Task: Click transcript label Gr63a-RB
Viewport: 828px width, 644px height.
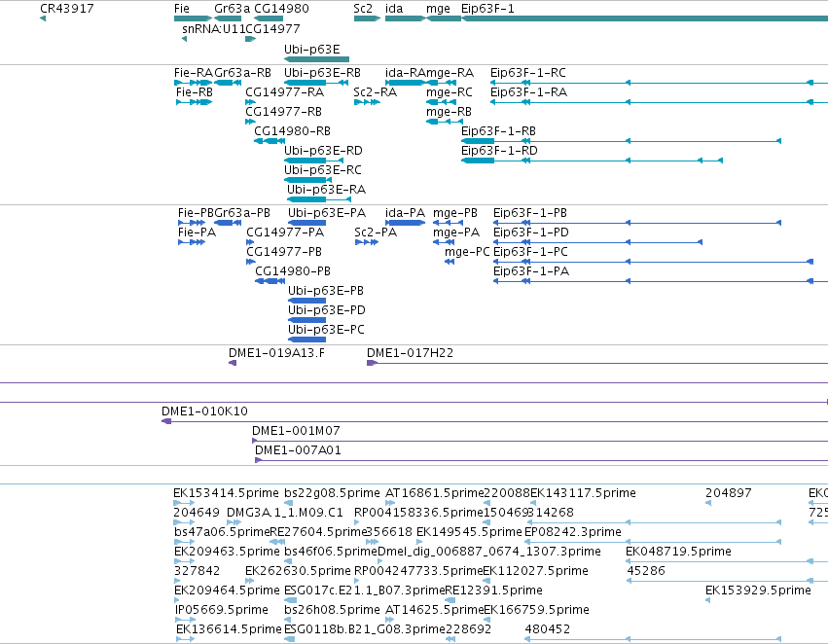Action: [x=243, y=73]
